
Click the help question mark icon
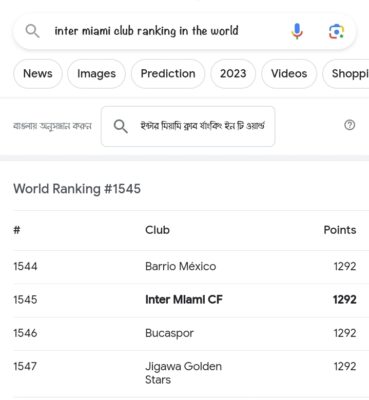[349, 125]
